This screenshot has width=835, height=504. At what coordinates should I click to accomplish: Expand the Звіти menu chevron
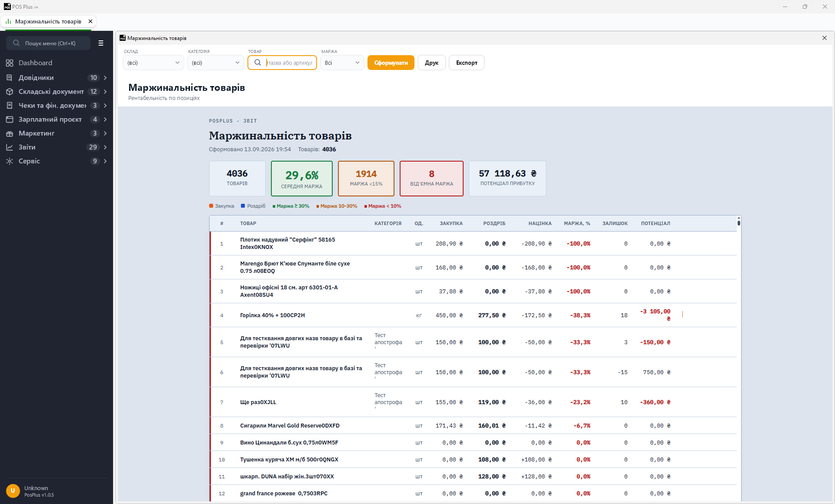tap(105, 147)
